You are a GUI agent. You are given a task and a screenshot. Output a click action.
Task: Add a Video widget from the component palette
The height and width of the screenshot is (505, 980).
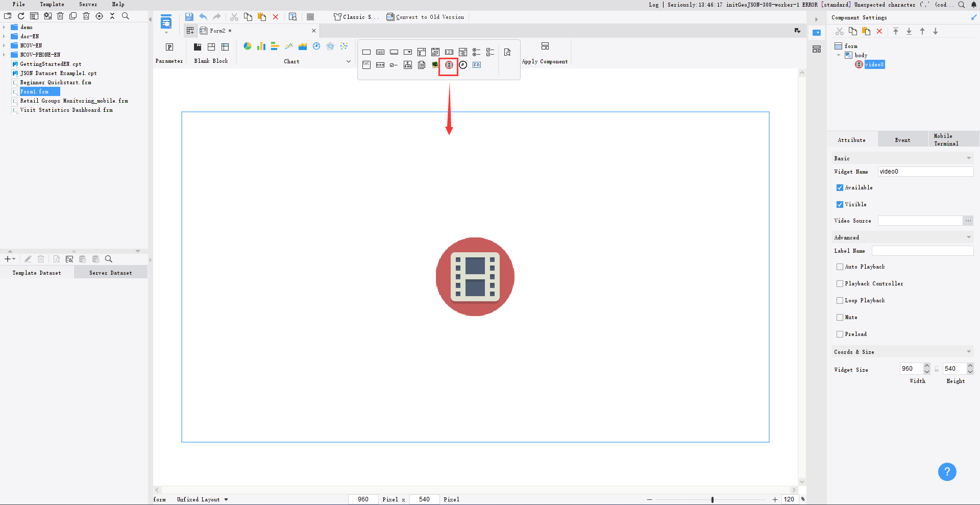pyautogui.click(x=449, y=65)
